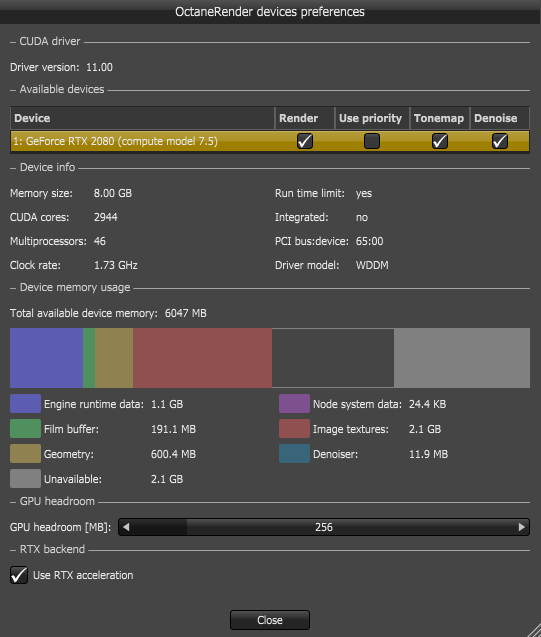Increase GPU headroom with right arrow
This screenshot has width=541, height=637.
pyautogui.click(x=522, y=527)
